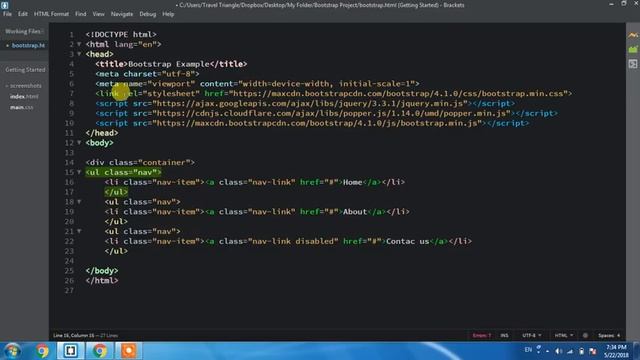The height and width of the screenshot is (360, 640).
Task: Collapse the ul fold on line 21
Action: pyautogui.click(x=79, y=231)
